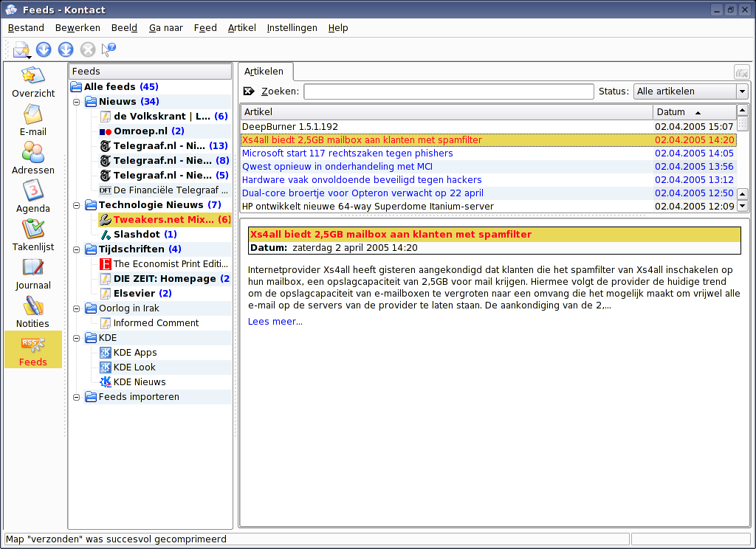
Task: Click the Tweakers.net wrench icon
Action: (106, 220)
